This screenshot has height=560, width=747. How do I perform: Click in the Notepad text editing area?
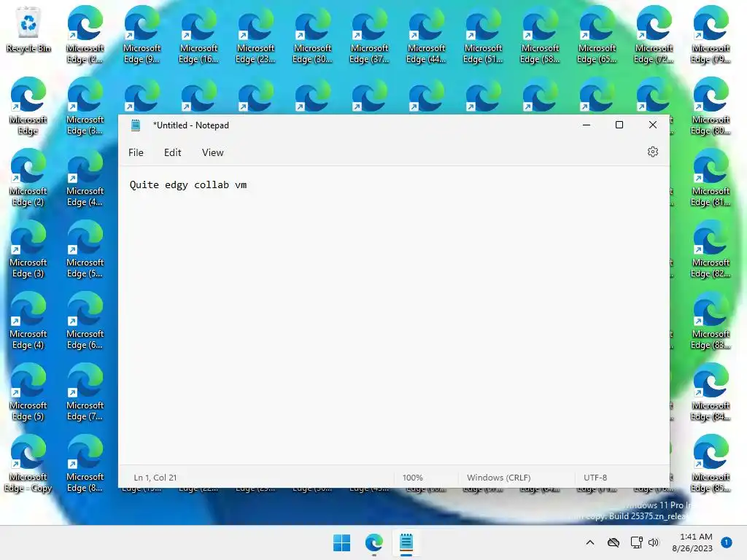click(394, 315)
